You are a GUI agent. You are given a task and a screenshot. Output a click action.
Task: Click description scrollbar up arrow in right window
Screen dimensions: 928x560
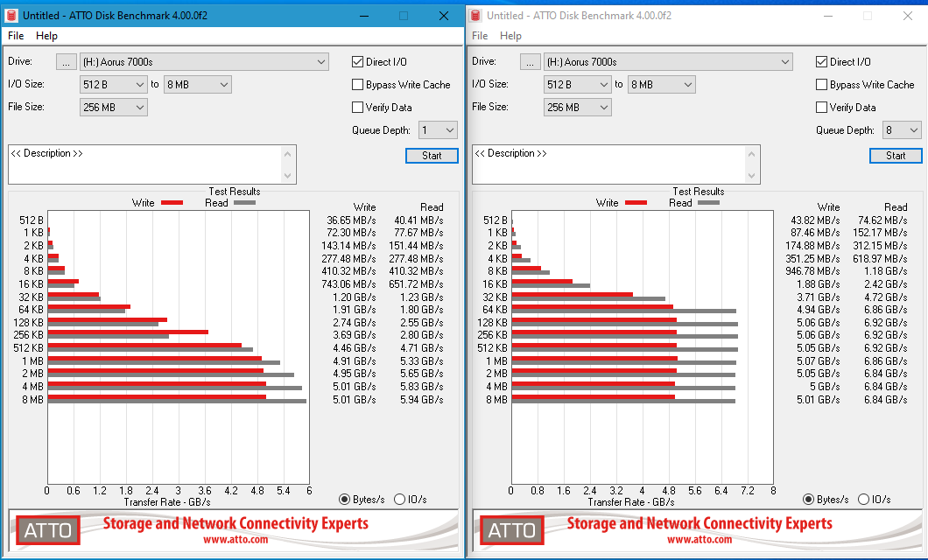(x=752, y=154)
